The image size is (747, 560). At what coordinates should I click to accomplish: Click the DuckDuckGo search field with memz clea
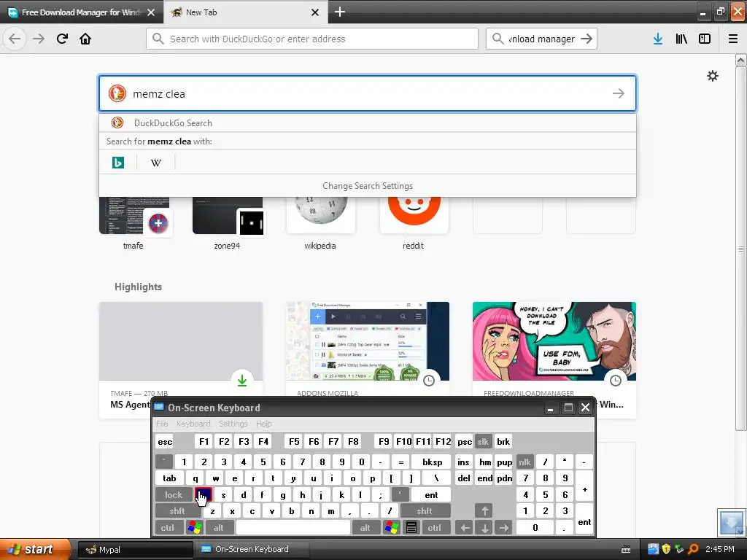coord(368,93)
